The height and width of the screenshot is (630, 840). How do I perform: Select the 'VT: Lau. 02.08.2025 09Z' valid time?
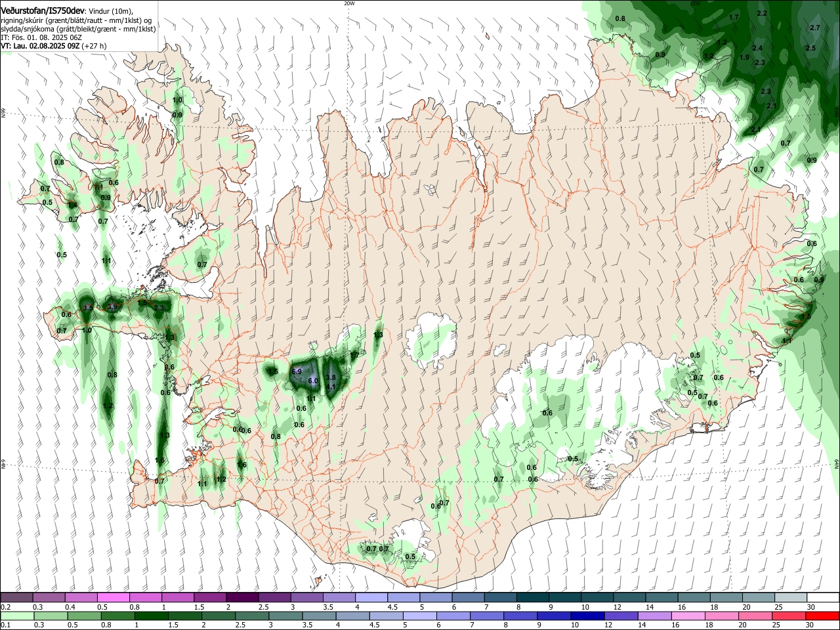coord(41,46)
